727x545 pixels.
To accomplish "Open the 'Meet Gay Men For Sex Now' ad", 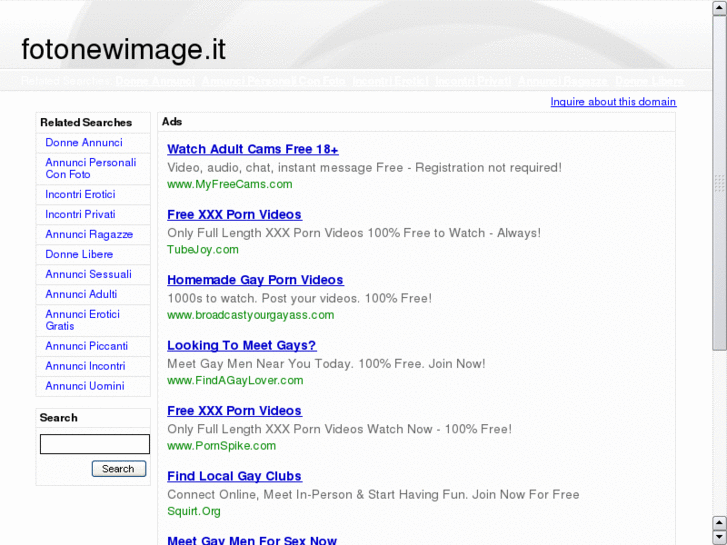I will [252, 540].
